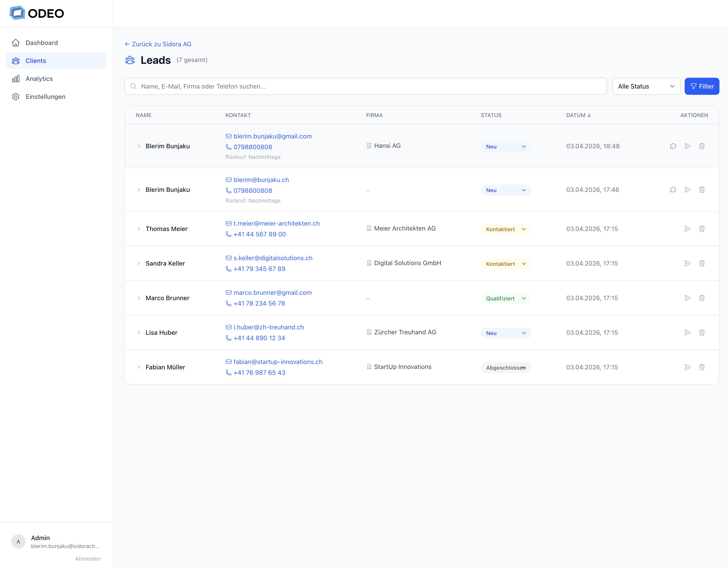This screenshot has width=728, height=568.
Task: Open Analytics in the sidebar
Action: coord(39,79)
